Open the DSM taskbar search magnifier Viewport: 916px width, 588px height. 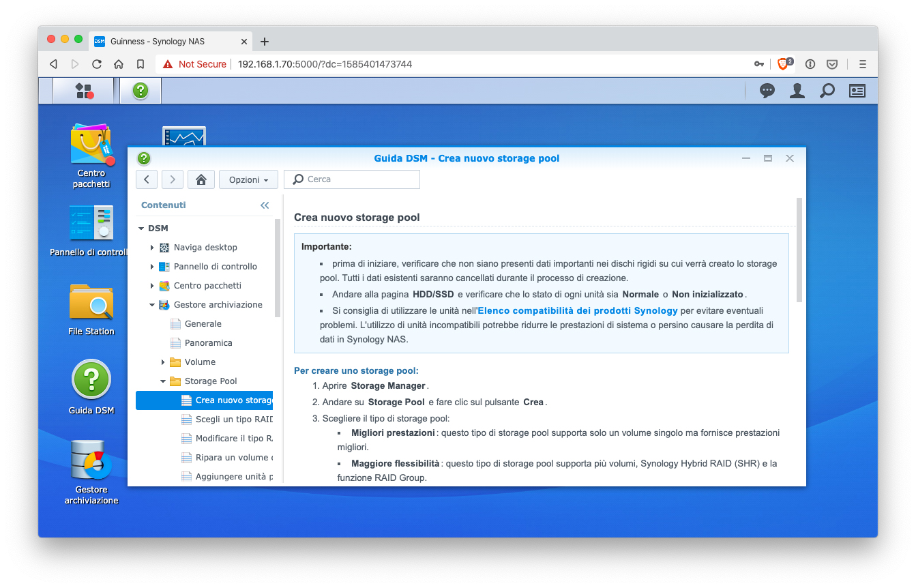(x=827, y=91)
